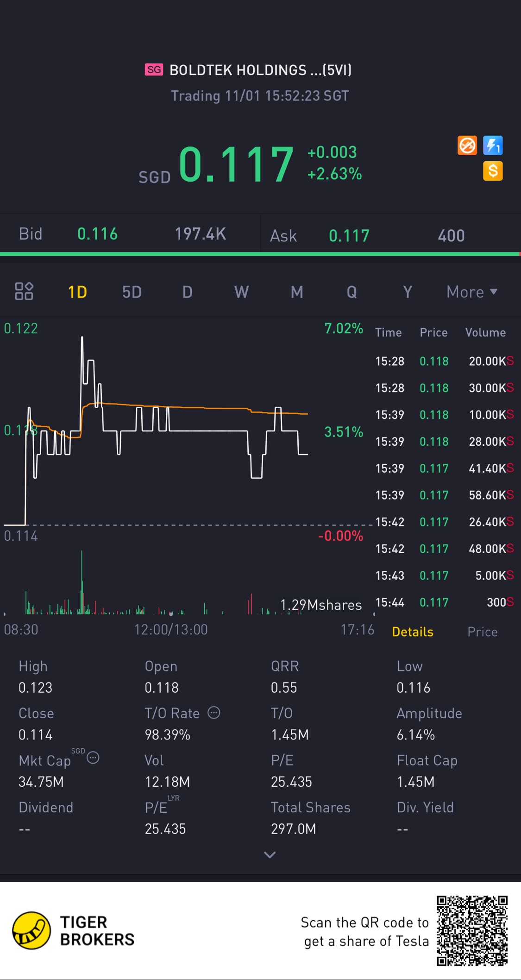521x980 pixels.
Task: Select the 15:28 trade of 20.00K
Action: click(445, 361)
